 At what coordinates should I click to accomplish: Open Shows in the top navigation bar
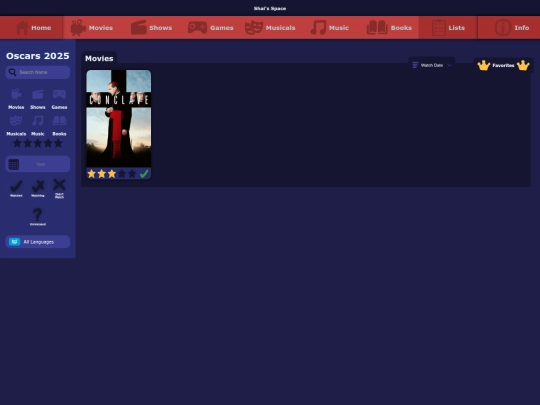tap(152, 28)
